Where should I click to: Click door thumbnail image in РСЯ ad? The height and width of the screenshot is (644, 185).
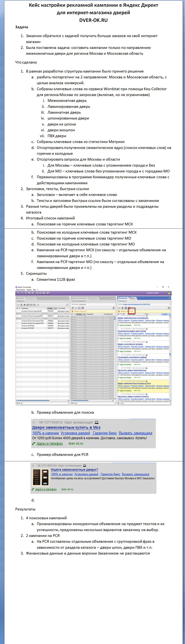tap(41, 477)
